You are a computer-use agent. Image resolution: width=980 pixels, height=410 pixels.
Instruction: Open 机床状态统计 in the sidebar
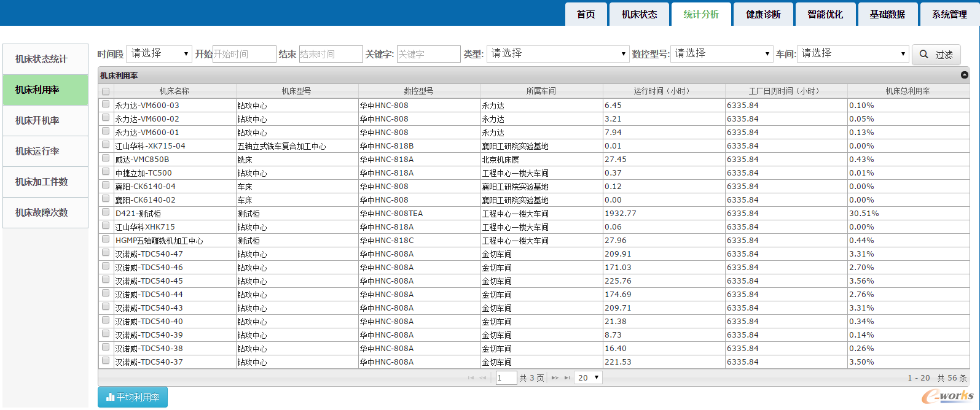click(45, 59)
